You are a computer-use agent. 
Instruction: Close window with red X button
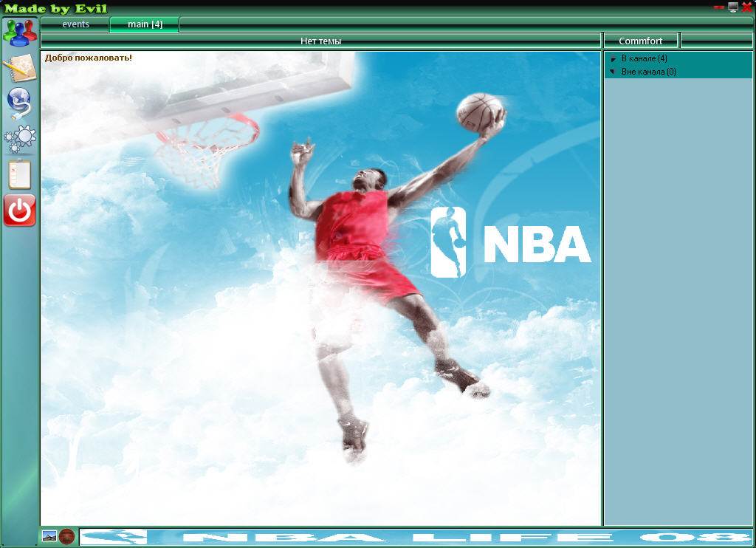[747, 7]
